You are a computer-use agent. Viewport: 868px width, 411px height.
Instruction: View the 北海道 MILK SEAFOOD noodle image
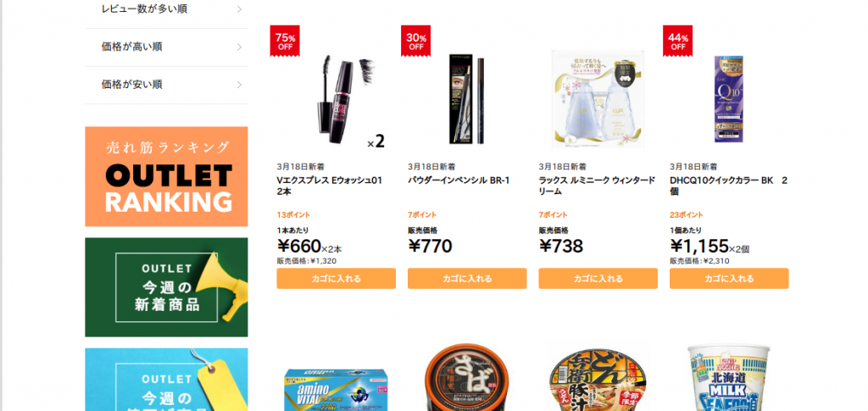click(729, 378)
